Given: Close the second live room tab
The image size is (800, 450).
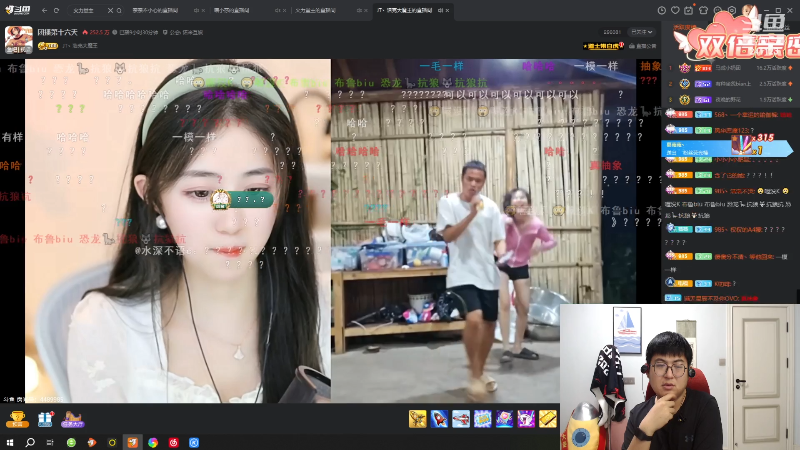Looking at the screenshot, I should point(284,10).
